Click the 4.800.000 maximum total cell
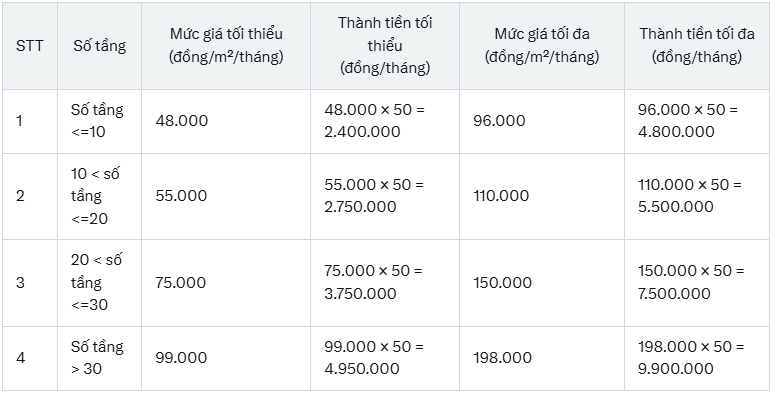 [x=697, y=121]
